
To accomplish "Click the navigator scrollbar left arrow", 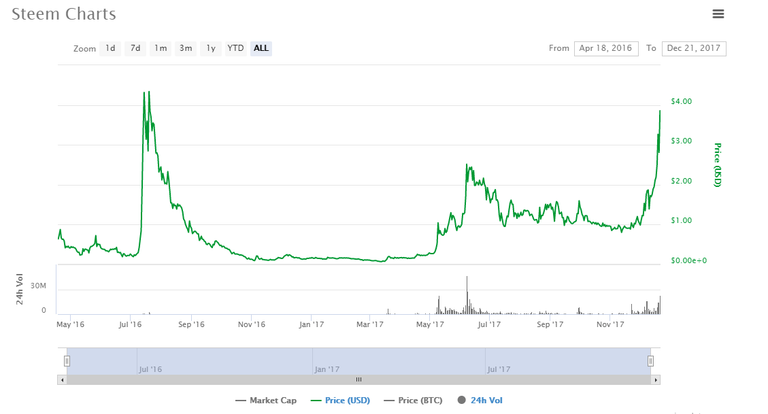I will click(62, 380).
